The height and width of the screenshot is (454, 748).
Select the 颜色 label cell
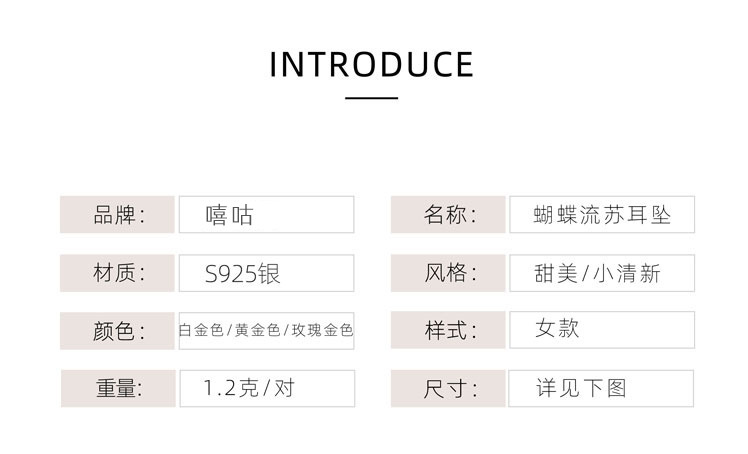coord(119,330)
